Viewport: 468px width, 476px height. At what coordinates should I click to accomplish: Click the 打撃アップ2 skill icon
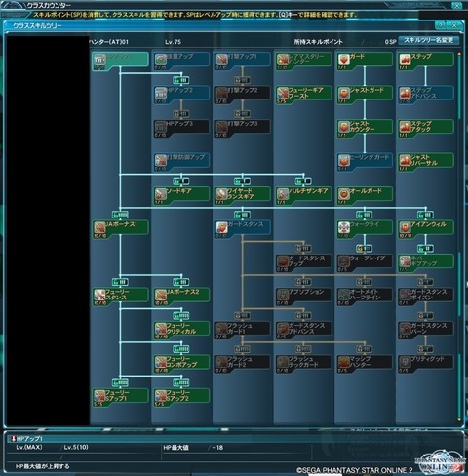(221, 94)
